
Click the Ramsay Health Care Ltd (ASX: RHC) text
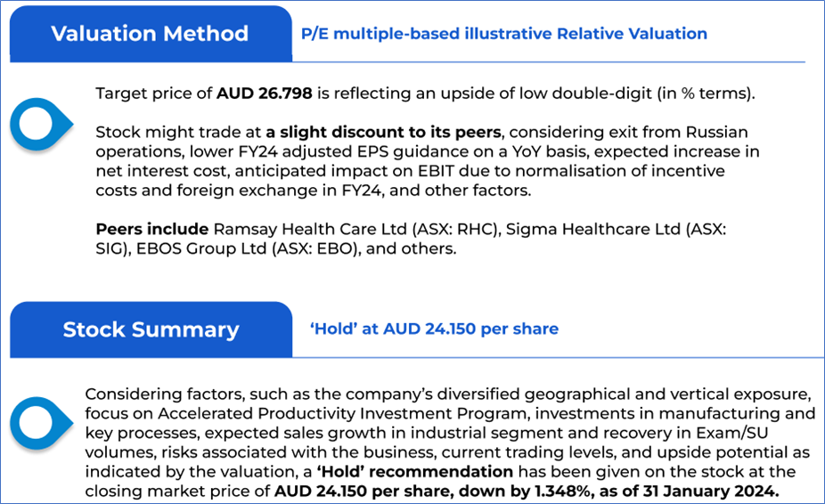coord(356,230)
